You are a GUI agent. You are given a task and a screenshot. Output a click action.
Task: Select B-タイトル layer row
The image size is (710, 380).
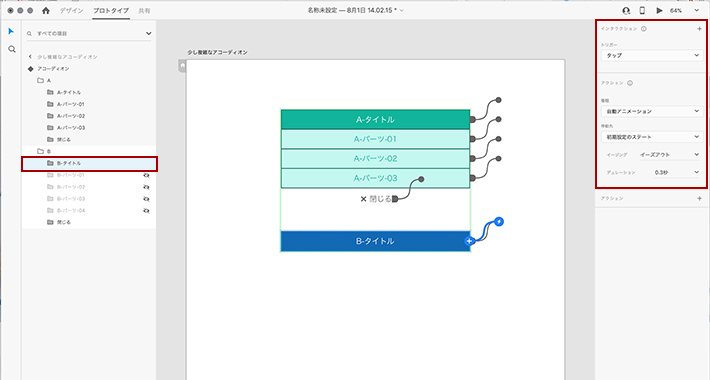pyautogui.click(x=89, y=164)
